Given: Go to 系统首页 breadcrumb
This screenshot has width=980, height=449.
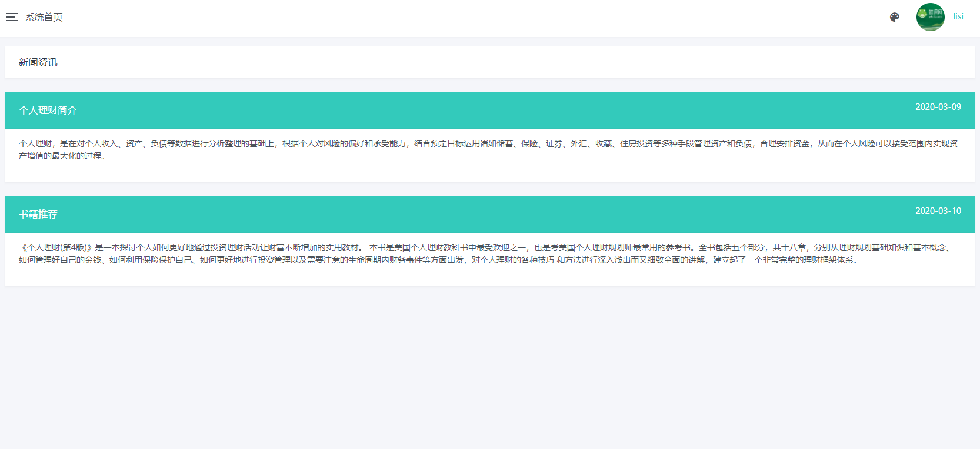Looking at the screenshot, I should pos(44,17).
